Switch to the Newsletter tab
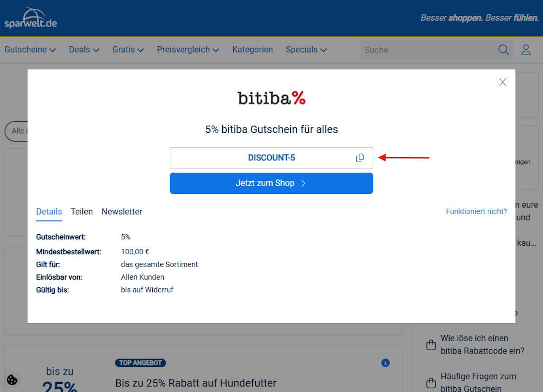 point(122,211)
